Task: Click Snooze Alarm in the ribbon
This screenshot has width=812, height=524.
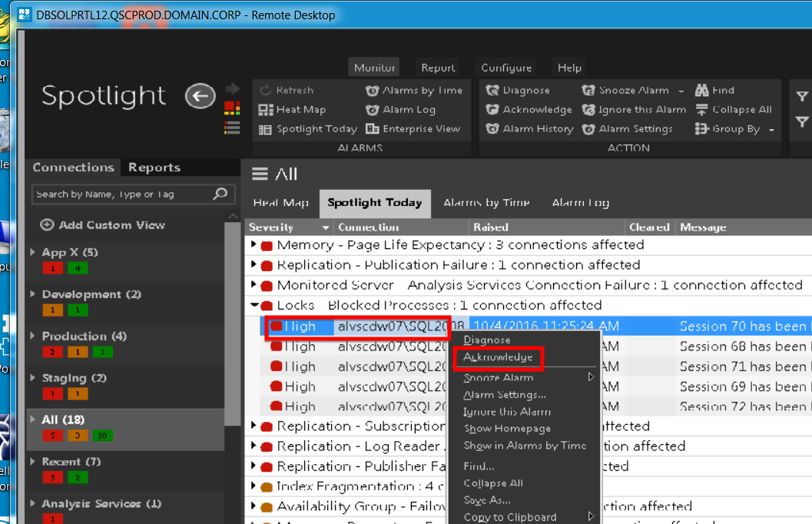Action: [625, 90]
